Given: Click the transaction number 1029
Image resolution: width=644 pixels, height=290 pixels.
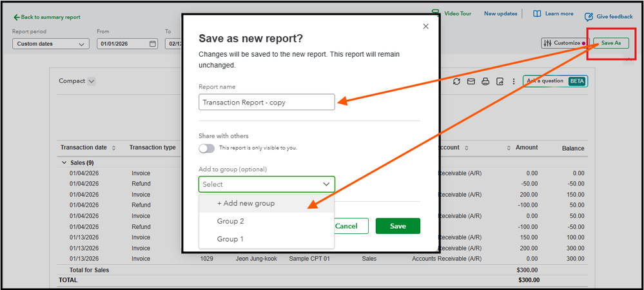Looking at the screenshot, I should tap(206, 259).
